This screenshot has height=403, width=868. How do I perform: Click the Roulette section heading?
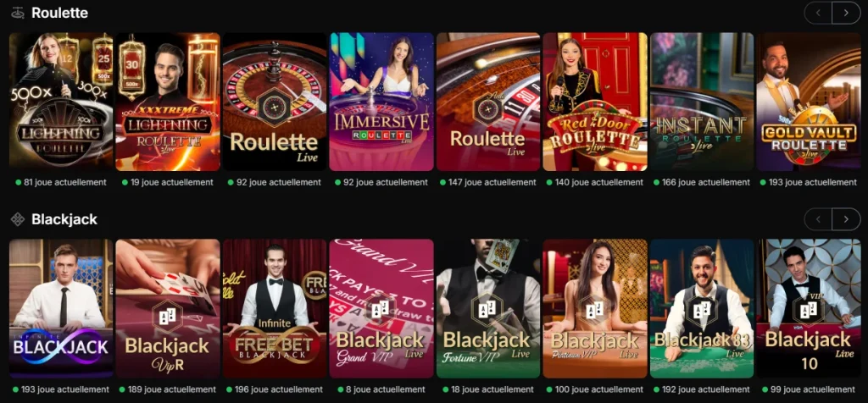60,13
